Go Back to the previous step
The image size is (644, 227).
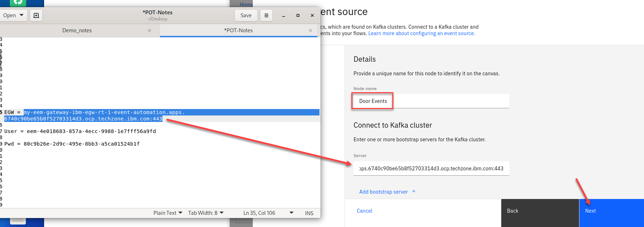540,211
